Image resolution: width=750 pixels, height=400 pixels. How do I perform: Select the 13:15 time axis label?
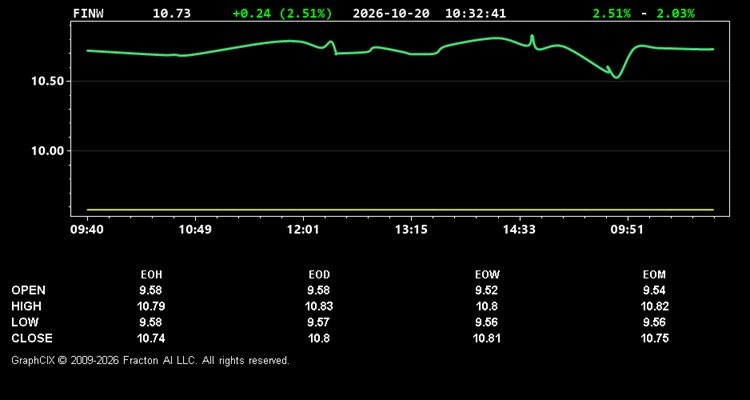coord(411,229)
